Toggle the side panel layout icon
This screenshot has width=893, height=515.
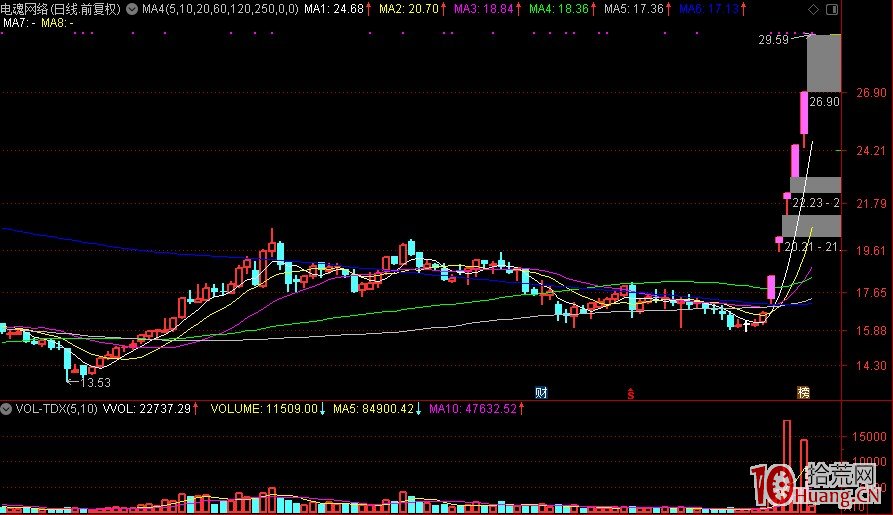[x=831, y=9]
